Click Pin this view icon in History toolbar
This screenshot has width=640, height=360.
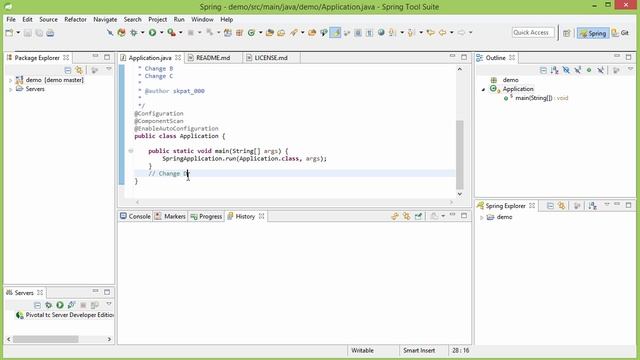(418, 216)
